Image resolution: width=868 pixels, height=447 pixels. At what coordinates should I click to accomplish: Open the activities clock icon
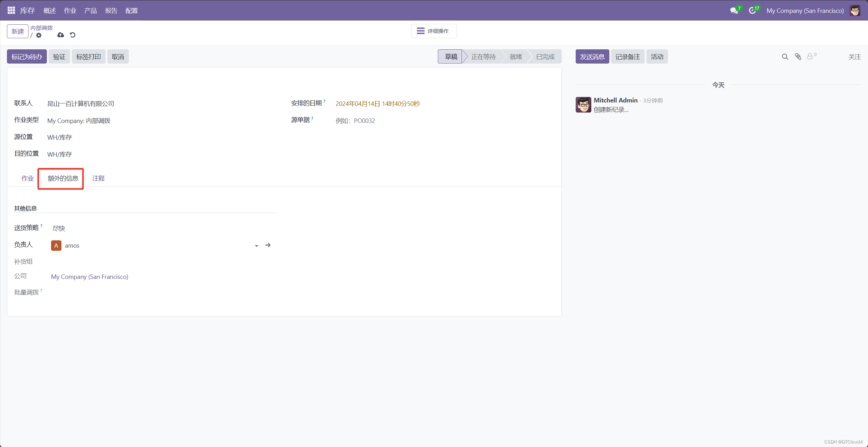[752, 11]
